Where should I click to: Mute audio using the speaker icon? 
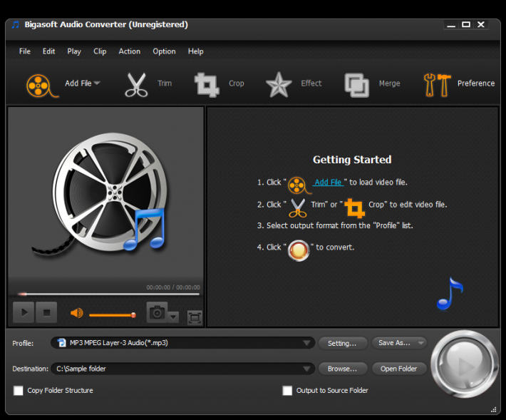77,313
